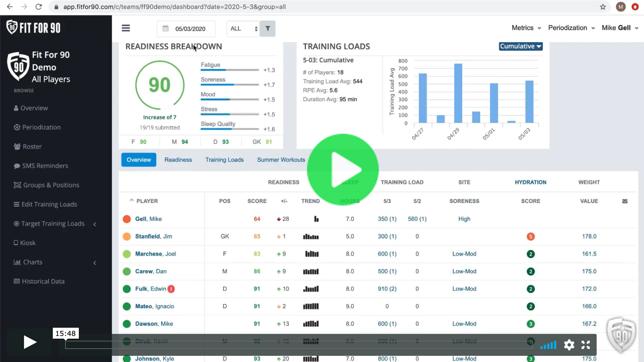Sort by the PLAYER column header
644x362 pixels.
[147, 201]
